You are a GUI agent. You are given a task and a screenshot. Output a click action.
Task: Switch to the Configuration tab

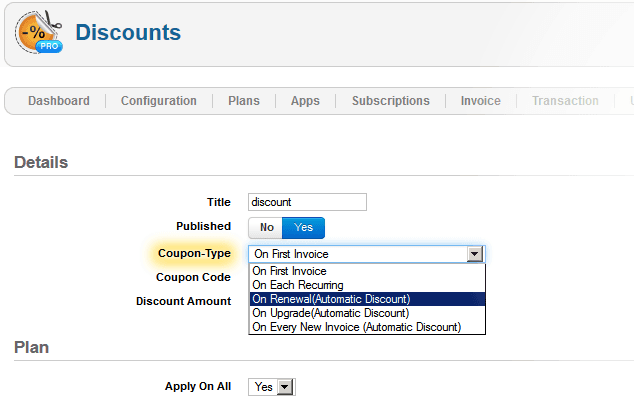point(158,101)
